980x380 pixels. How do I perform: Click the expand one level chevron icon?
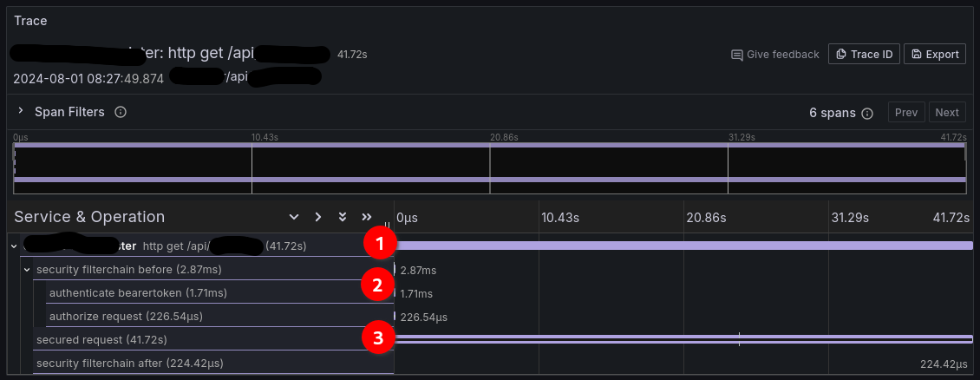pos(294,217)
